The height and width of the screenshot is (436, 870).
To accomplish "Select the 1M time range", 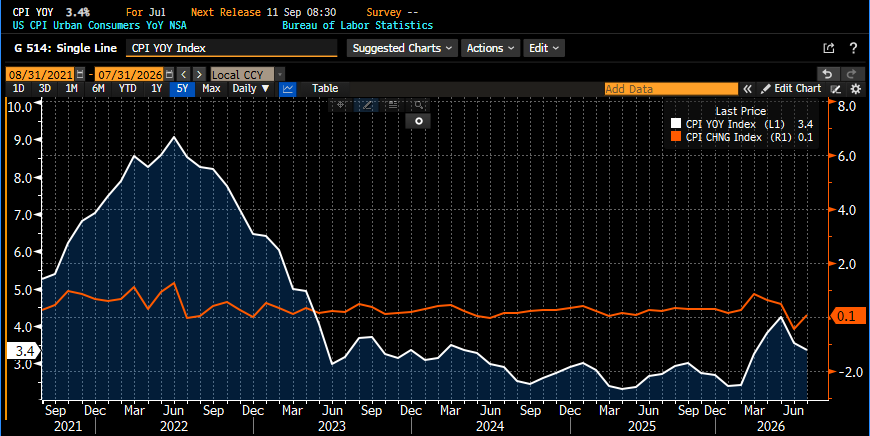I will 72,89.
